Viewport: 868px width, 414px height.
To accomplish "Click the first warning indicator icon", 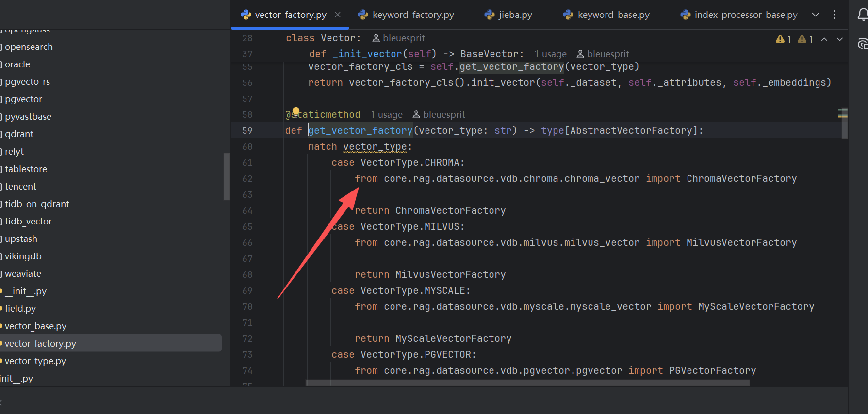I will tap(780, 39).
